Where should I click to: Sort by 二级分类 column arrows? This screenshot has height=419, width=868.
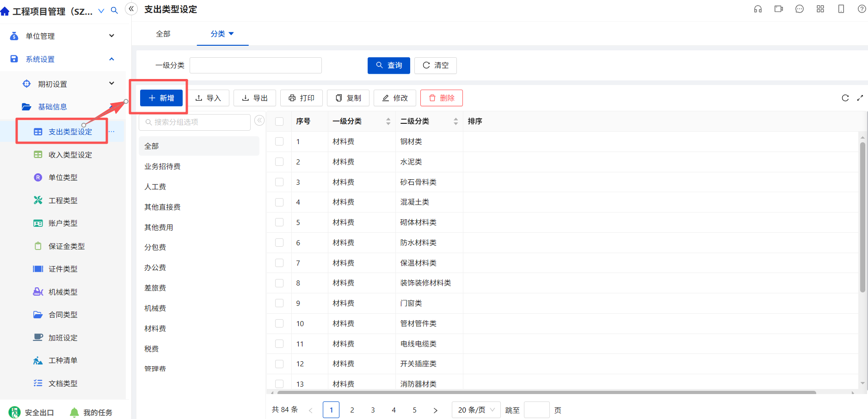pos(456,121)
